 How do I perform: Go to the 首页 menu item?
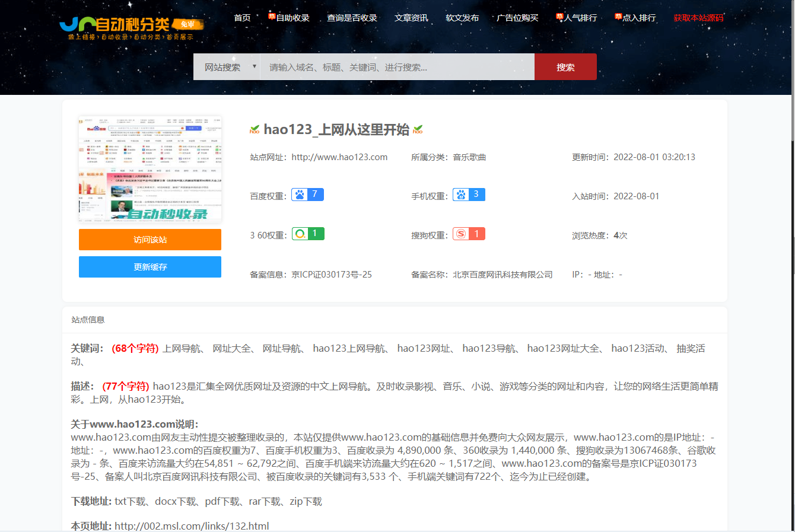coord(242,18)
